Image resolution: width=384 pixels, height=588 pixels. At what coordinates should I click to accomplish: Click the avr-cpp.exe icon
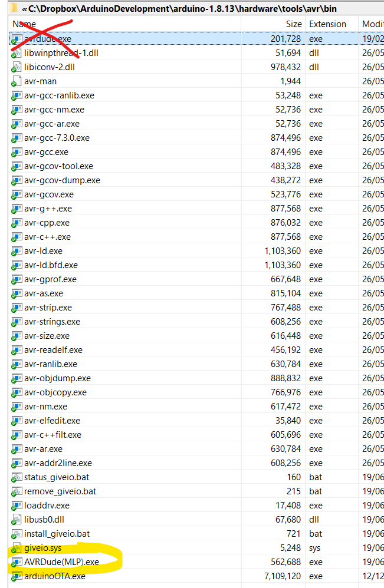[16, 223]
